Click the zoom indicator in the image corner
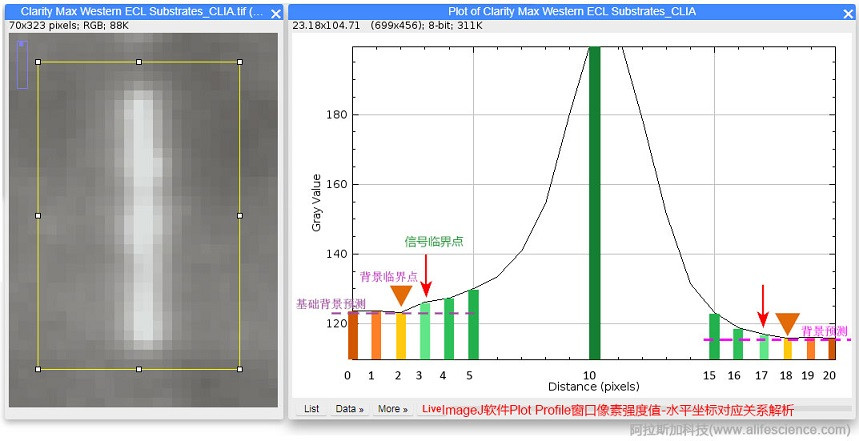 (x=22, y=64)
